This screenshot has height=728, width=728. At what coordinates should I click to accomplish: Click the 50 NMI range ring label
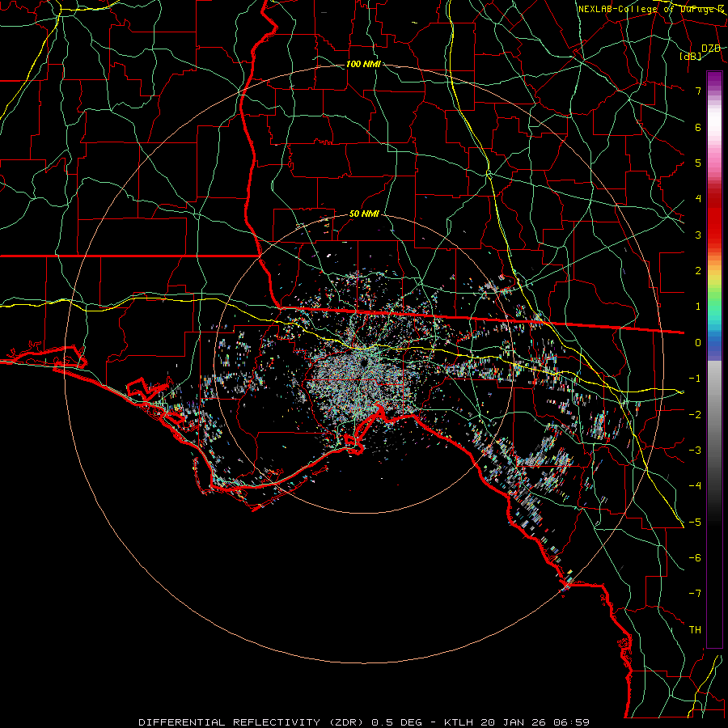point(364,214)
